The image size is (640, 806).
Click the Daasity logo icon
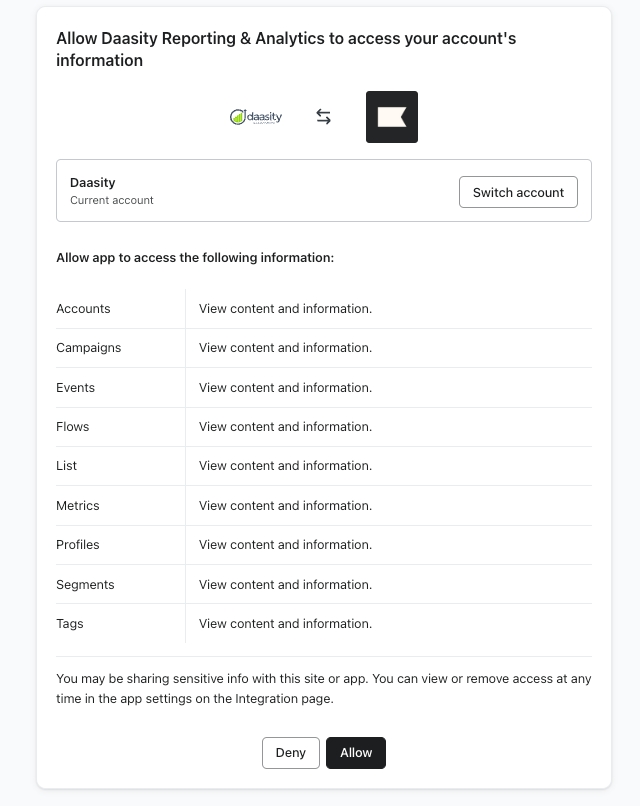click(256, 117)
